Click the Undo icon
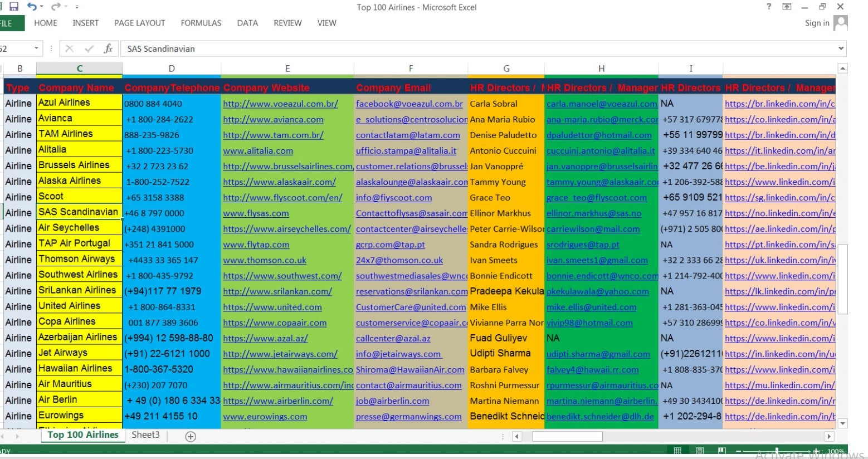 [x=32, y=7]
